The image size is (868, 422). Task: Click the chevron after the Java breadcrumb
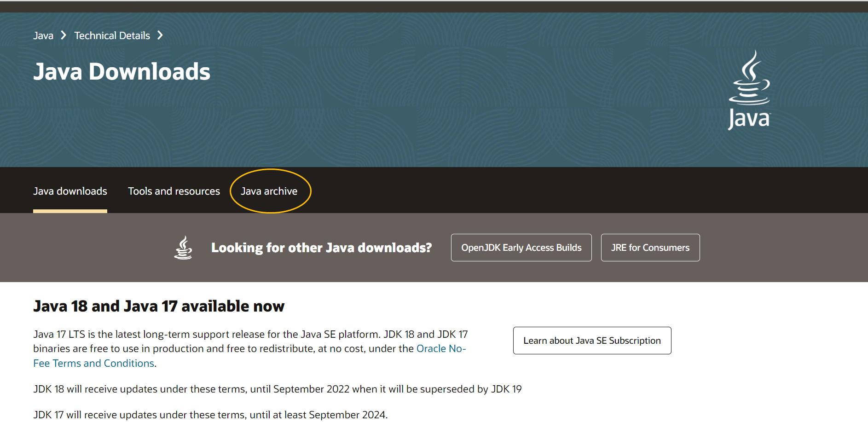tap(64, 35)
